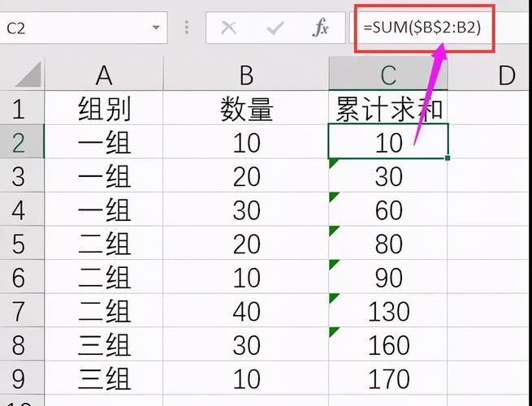
Task: Select cell B8 with quantity 30
Action: (x=246, y=344)
